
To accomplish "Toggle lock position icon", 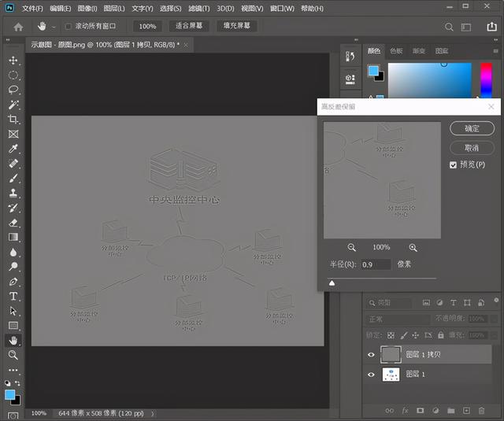I will (x=415, y=335).
